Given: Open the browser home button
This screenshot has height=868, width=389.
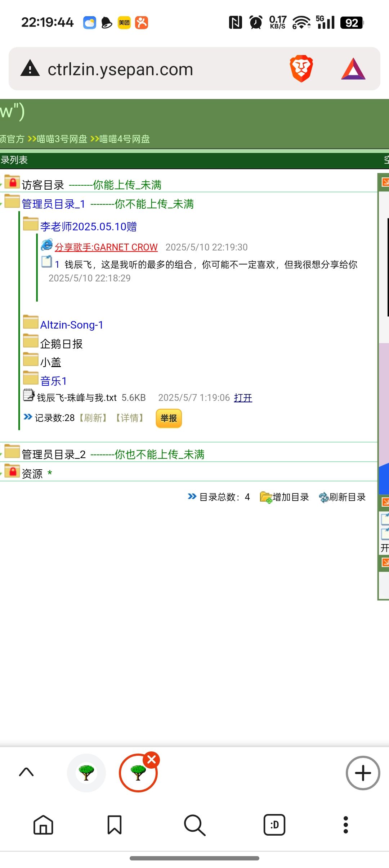Looking at the screenshot, I should coord(43,824).
